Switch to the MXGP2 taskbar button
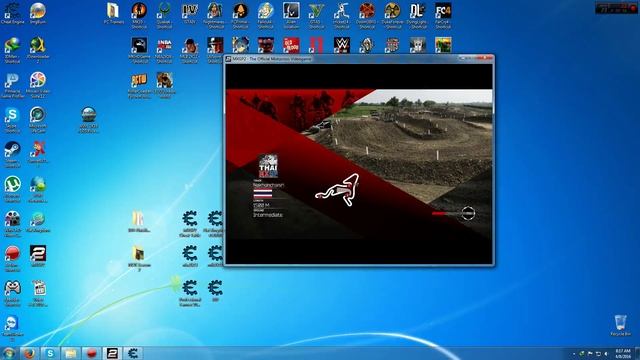This screenshot has width=640, height=360. [112, 353]
